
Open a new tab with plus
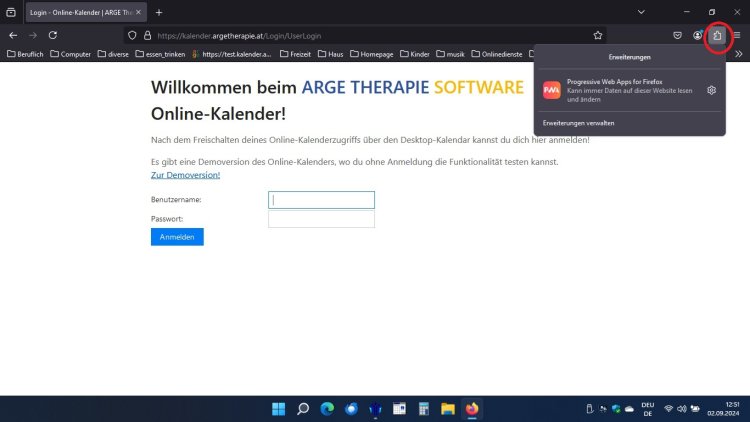coord(159,12)
